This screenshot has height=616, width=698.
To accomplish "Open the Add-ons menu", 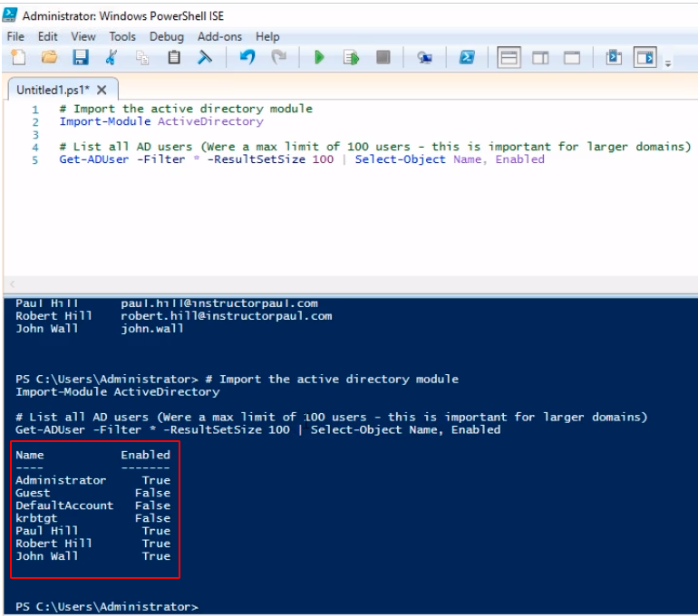I will [219, 36].
